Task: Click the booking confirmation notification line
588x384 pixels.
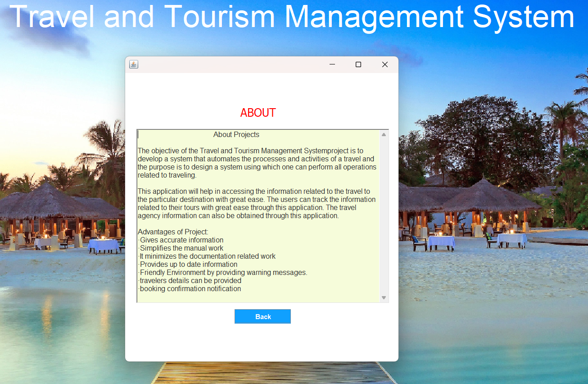Action: coord(190,288)
